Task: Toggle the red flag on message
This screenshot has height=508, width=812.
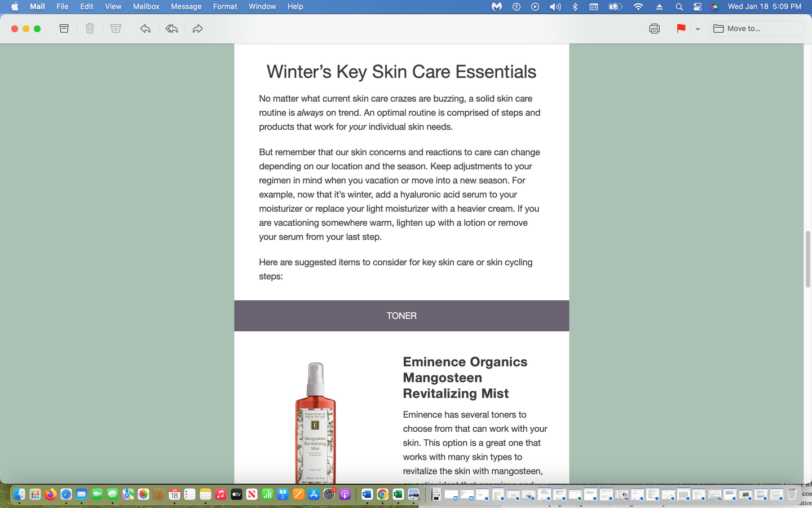Action: 681,29
